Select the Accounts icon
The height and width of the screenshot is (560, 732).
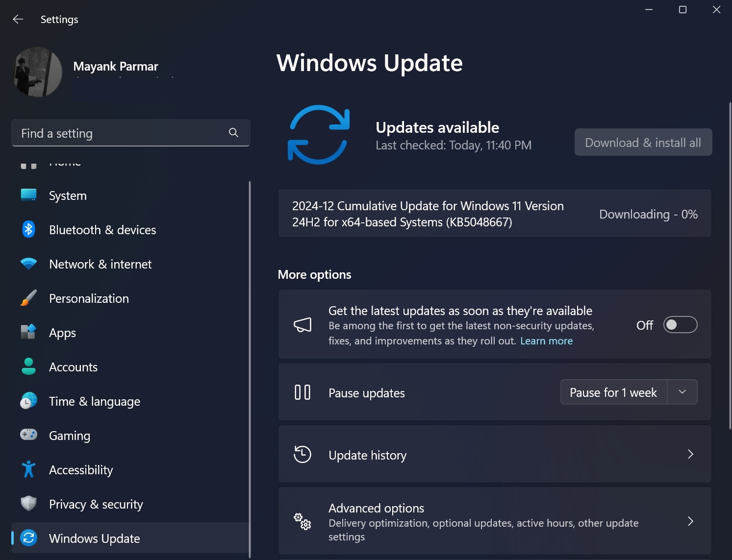click(29, 366)
